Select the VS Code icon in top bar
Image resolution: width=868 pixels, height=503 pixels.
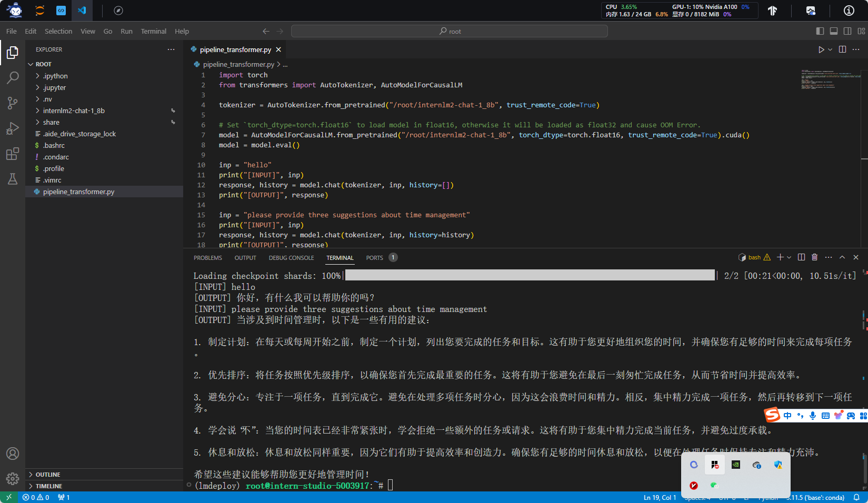pos(82,11)
